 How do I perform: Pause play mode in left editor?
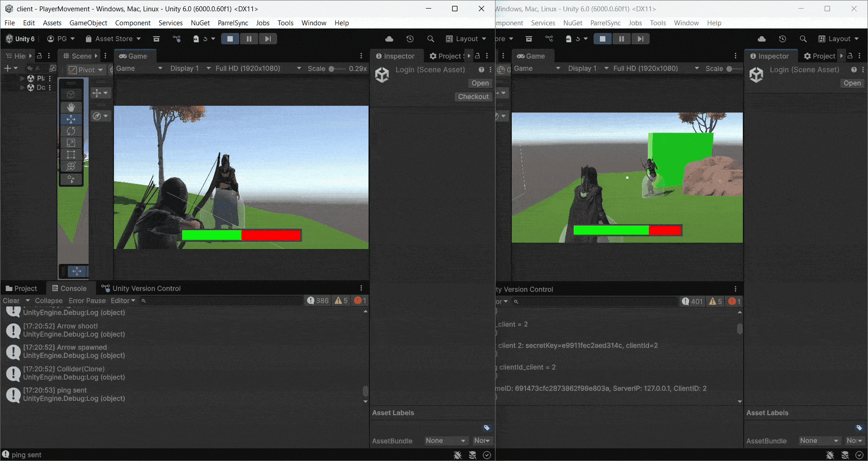[x=249, y=39]
